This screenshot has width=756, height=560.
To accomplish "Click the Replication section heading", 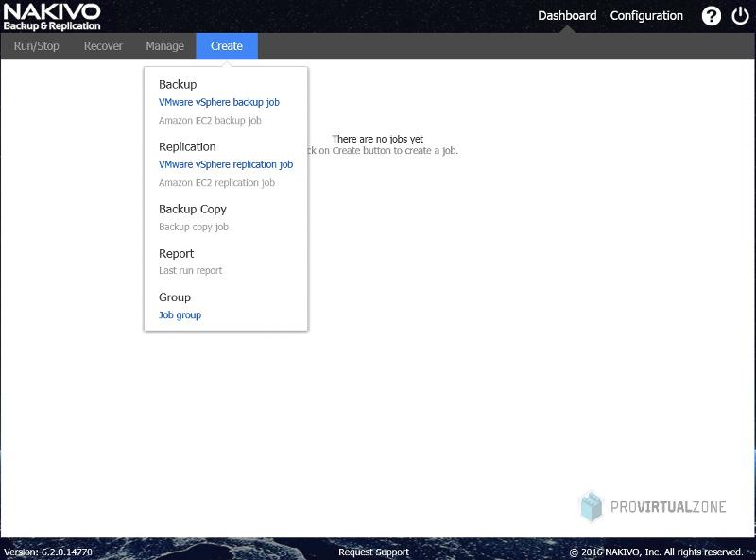I will tap(187, 146).
